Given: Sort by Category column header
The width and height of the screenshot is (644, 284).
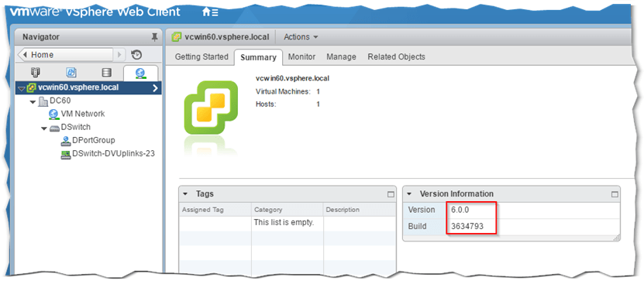Looking at the screenshot, I should [287, 210].
